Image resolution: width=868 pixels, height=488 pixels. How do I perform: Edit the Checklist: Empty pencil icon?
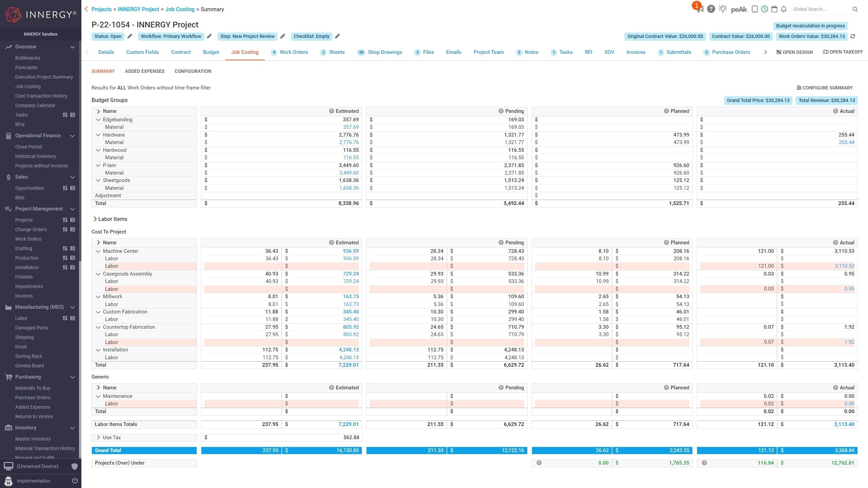coord(337,36)
